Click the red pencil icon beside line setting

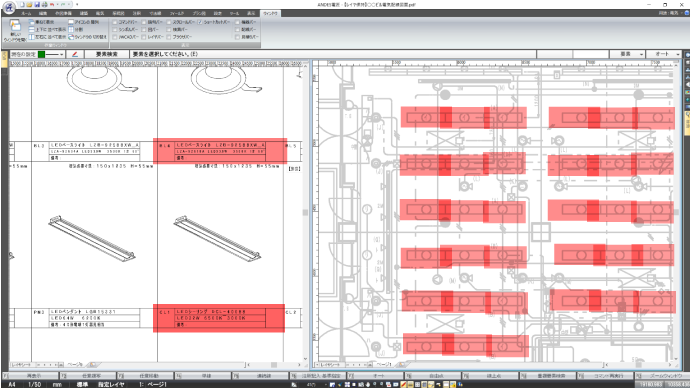tap(75, 54)
